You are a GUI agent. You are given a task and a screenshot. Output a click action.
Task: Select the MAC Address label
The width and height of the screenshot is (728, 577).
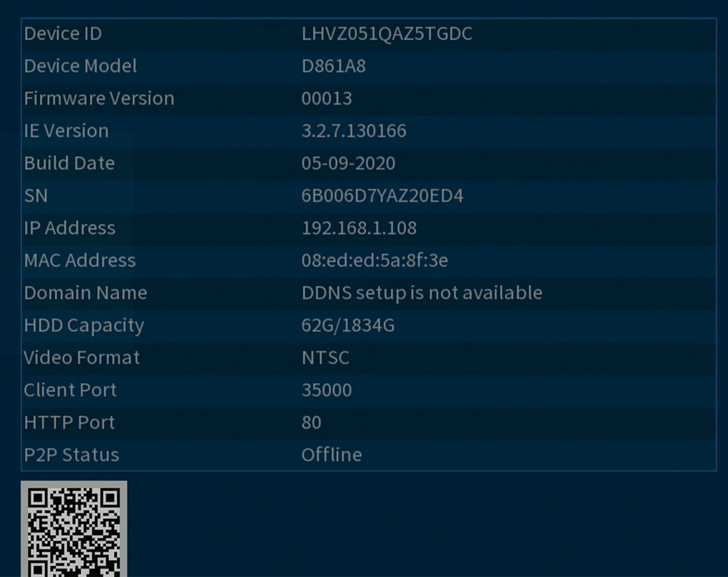pyautogui.click(x=80, y=260)
